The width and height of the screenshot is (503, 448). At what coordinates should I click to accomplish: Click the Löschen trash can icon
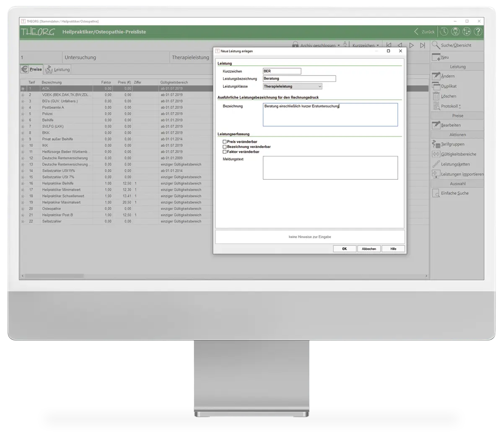436,96
